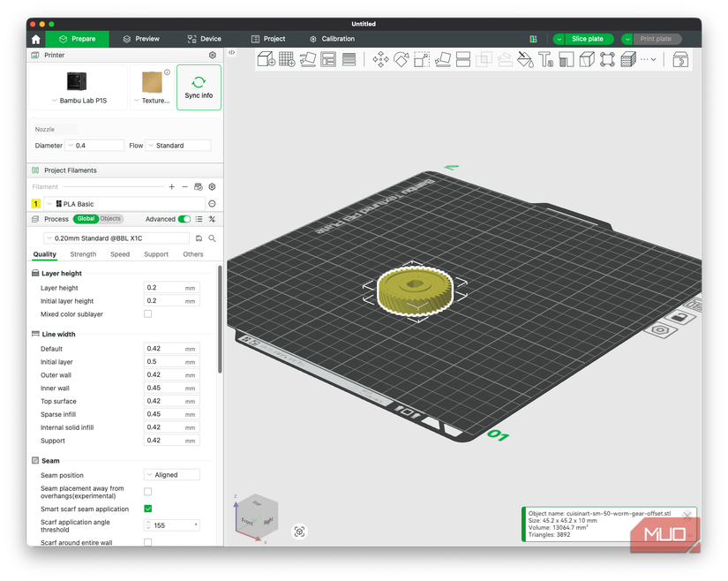Switch to the Device tab

205,39
